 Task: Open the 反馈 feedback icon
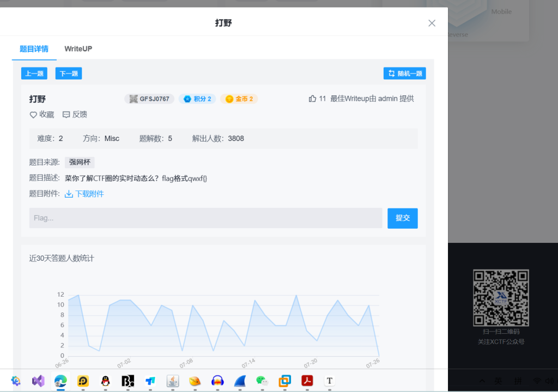(66, 114)
